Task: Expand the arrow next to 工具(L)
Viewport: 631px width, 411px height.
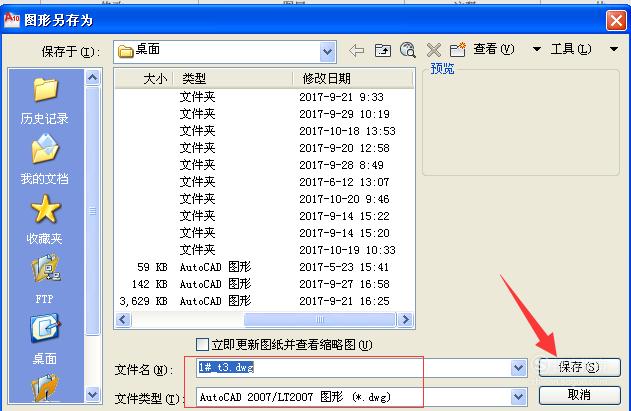Action: (x=614, y=49)
